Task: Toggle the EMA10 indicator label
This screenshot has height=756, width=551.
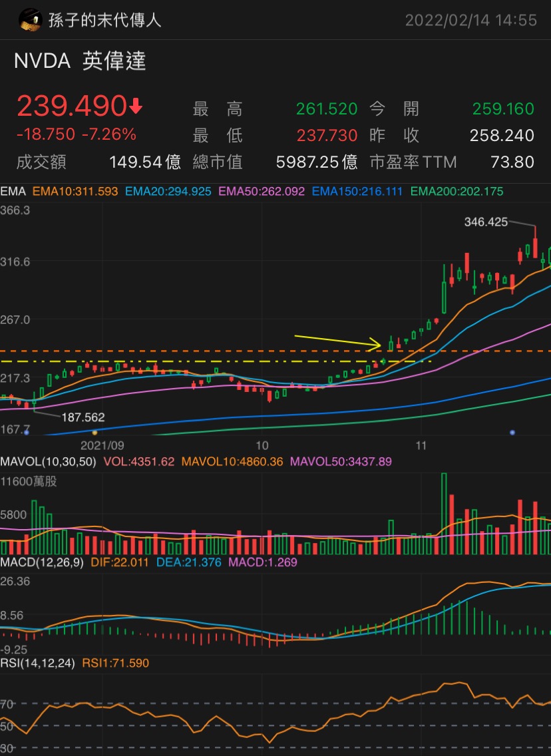Action: 75,192
